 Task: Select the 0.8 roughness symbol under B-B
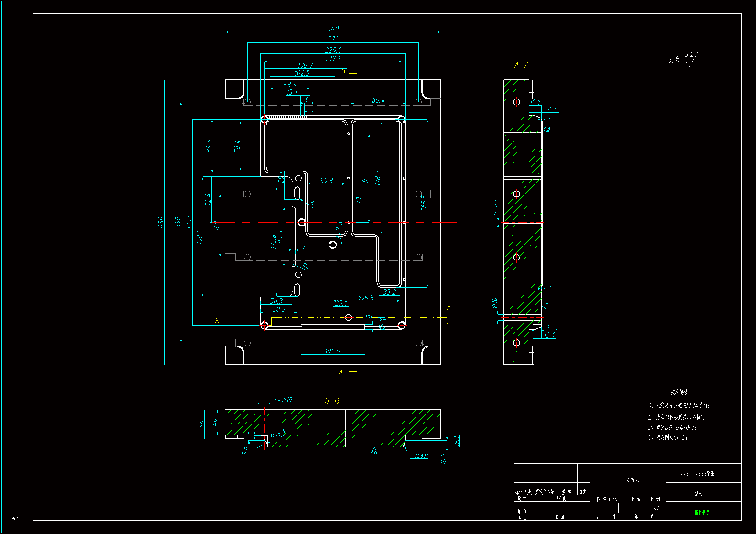tap(374, 451)
